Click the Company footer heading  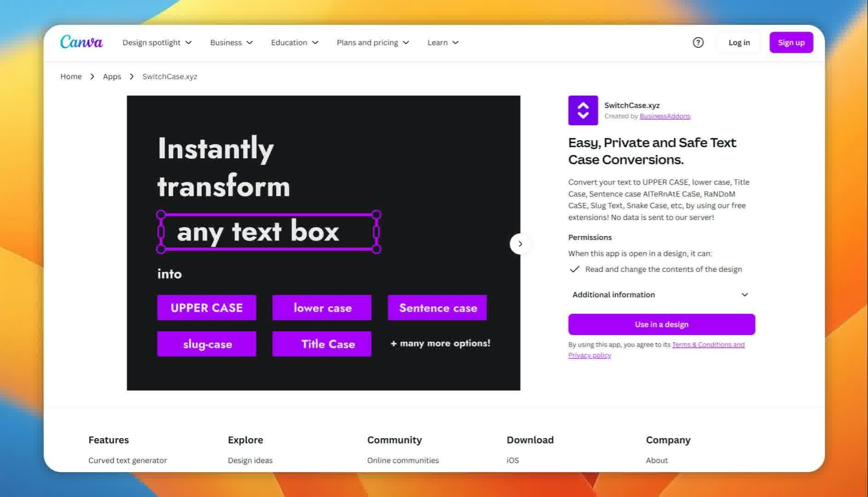[x=668, y=440]
